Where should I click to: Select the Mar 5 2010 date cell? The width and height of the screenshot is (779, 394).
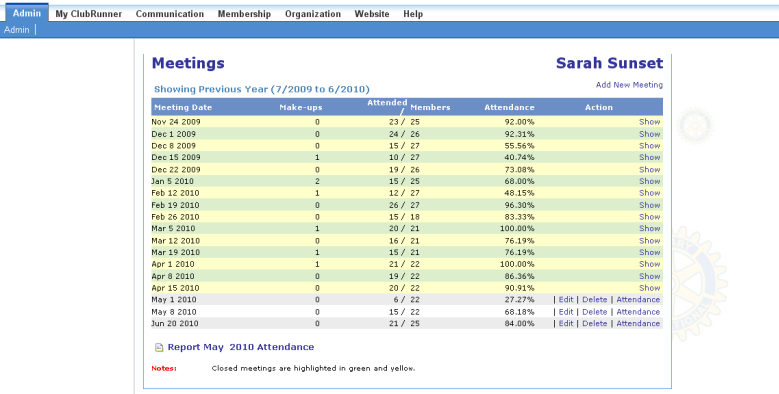173,229
